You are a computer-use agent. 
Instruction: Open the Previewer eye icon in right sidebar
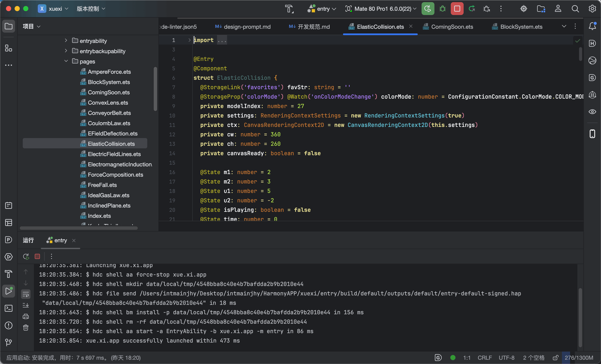click(x=592, y=112)
